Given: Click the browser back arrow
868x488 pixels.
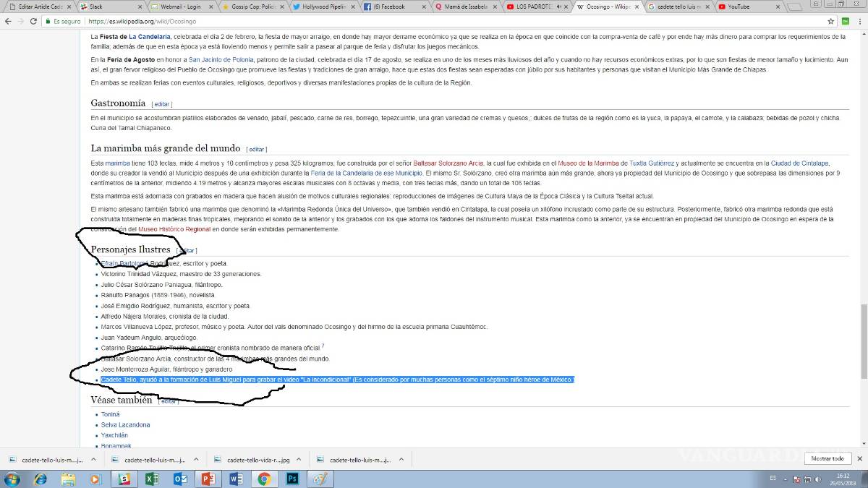Looking at the screenshot, I should click(x=7, y=22).
